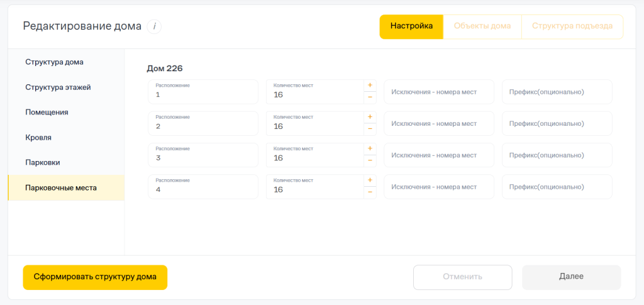Click the Количество мест field in row 3
This screenshot has height=305, width=644.
pyautogui.click(x=315, y=155)
